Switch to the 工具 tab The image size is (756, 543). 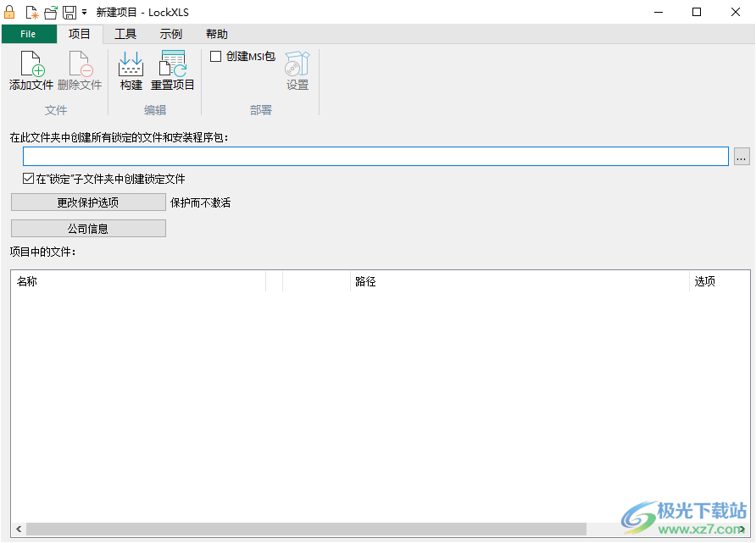coord(125,34)
